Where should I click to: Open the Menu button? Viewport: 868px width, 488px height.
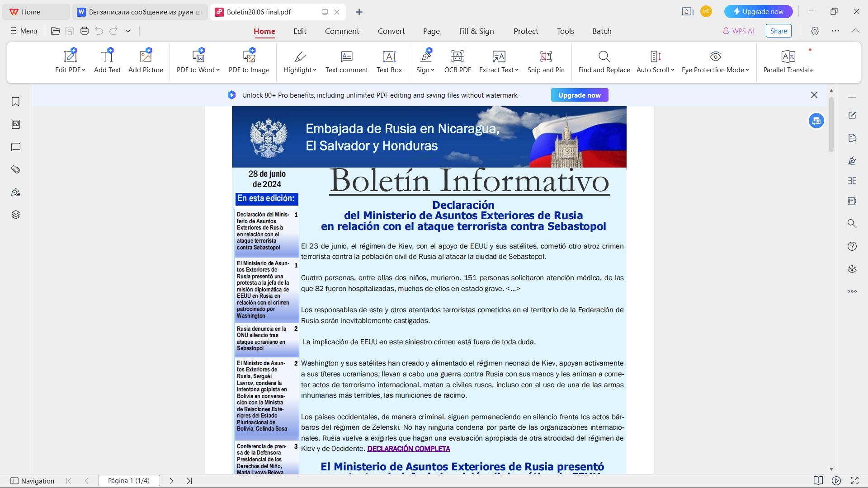[x=24, y=31]
